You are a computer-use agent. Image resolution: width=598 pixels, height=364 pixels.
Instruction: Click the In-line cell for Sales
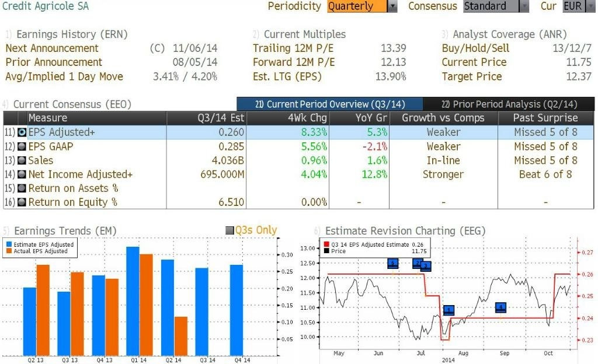(443, 160)
